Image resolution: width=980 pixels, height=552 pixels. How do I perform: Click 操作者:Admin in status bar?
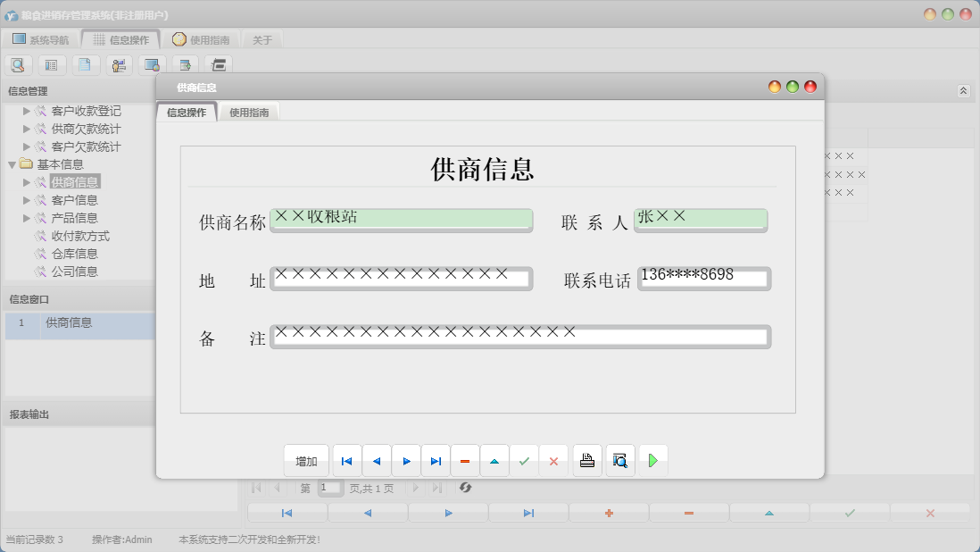(122, 539)
